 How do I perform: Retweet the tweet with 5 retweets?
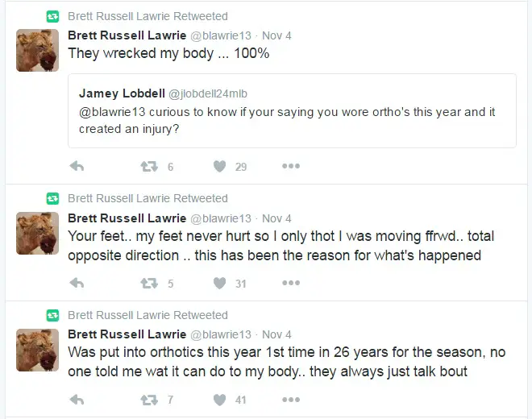(149, 283)
